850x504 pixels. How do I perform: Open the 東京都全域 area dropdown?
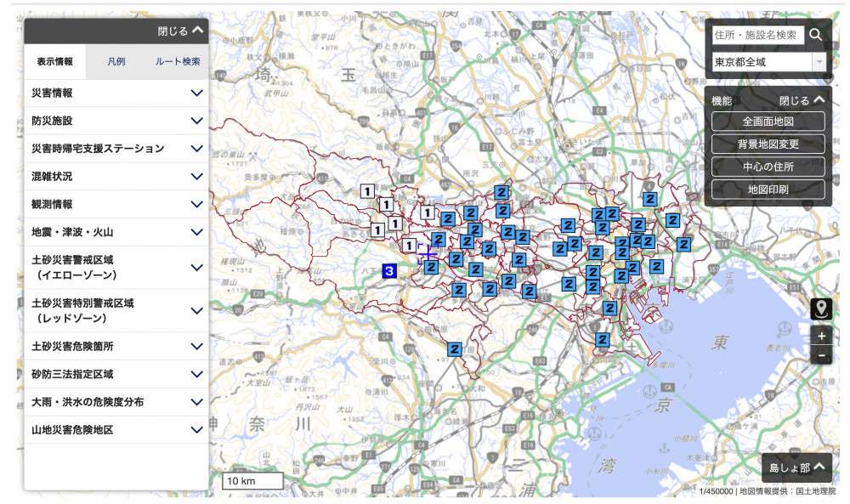tap(768, 62)
